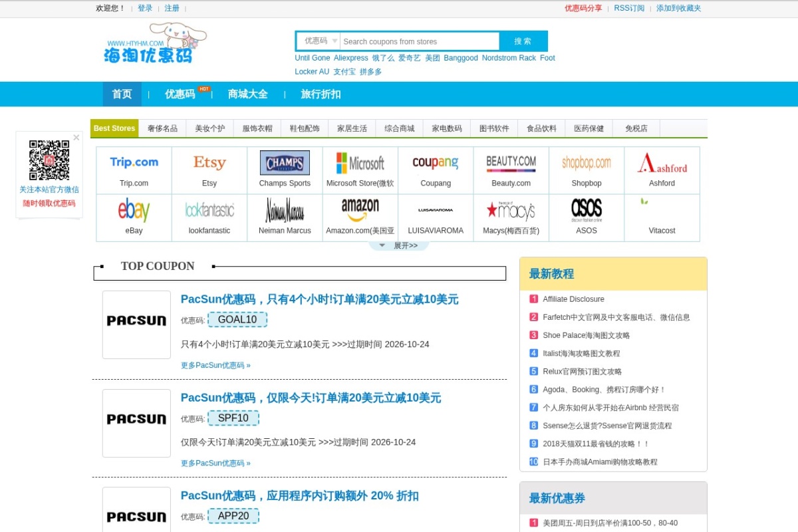The image size is (798, 532).
Task: Click the site logo with cartoon dog
Action: (x=155, y=43)
